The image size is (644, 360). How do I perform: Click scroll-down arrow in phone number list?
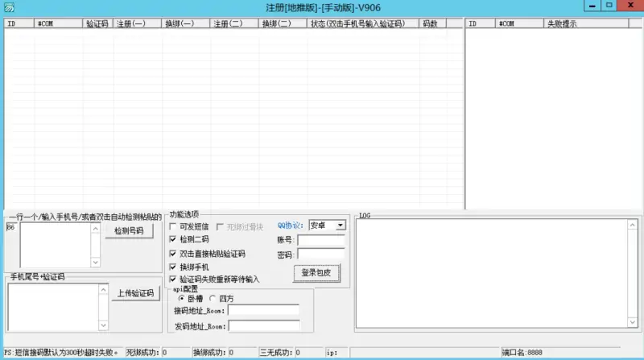pos(95,262)
